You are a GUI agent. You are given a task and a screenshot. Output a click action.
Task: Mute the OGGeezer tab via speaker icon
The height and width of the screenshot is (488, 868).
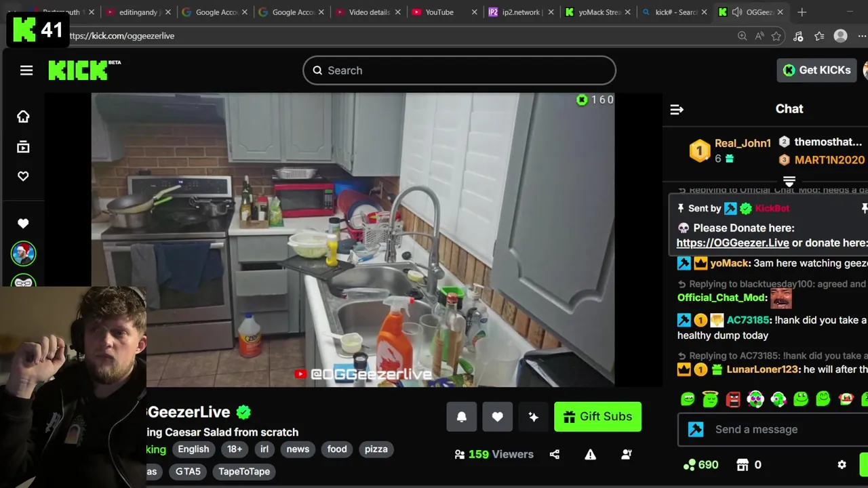click(x=737, y=12)
